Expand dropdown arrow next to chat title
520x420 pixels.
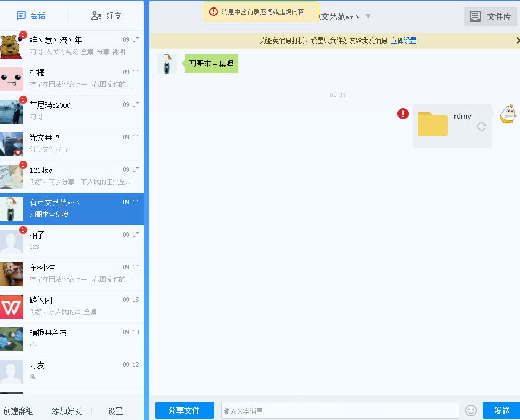(x=368, y=17)
